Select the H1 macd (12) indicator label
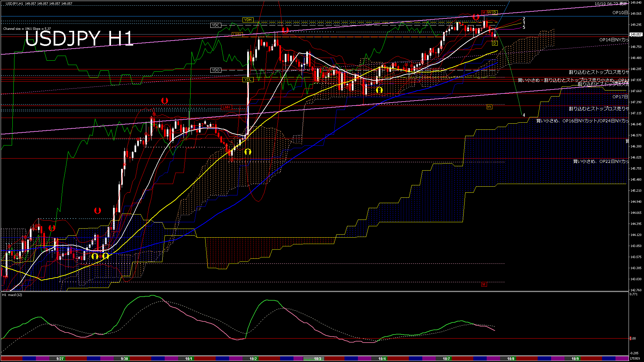 point(12,295)
